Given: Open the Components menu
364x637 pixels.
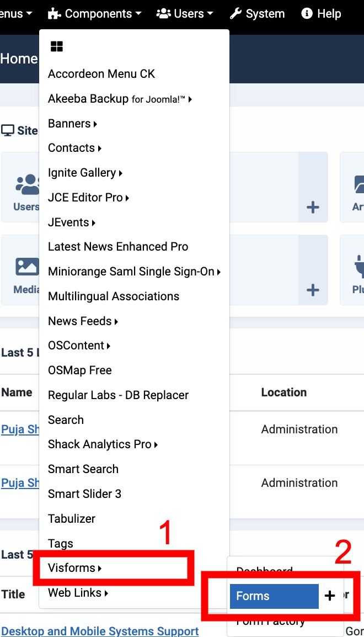Looking at the screenshot, I should click(94, 14).
